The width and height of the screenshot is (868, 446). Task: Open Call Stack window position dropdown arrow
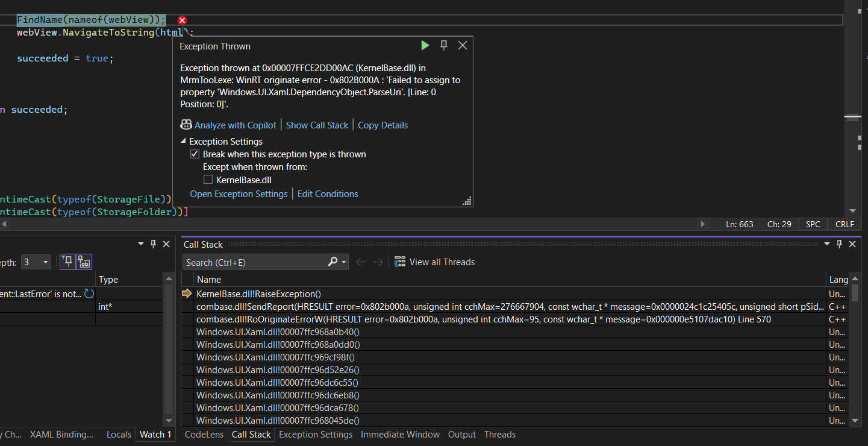coord(827,244)
